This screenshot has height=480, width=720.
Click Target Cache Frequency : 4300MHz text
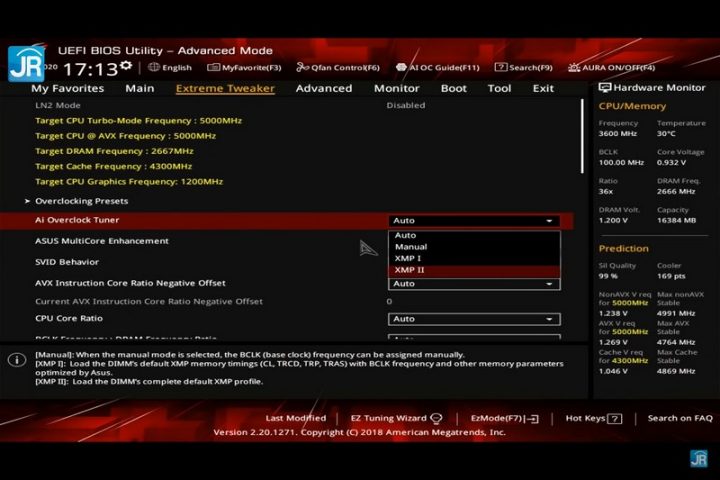113,166
